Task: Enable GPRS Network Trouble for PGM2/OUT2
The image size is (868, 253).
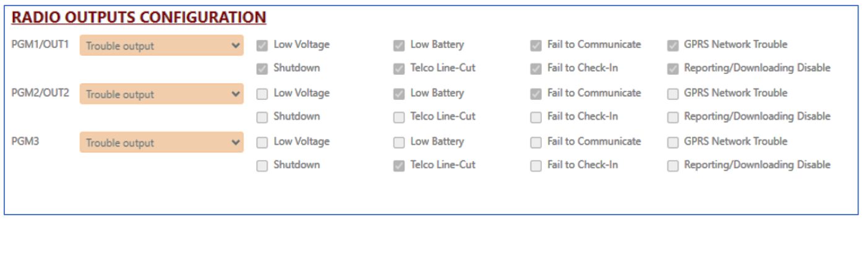Action: point(672,94)
